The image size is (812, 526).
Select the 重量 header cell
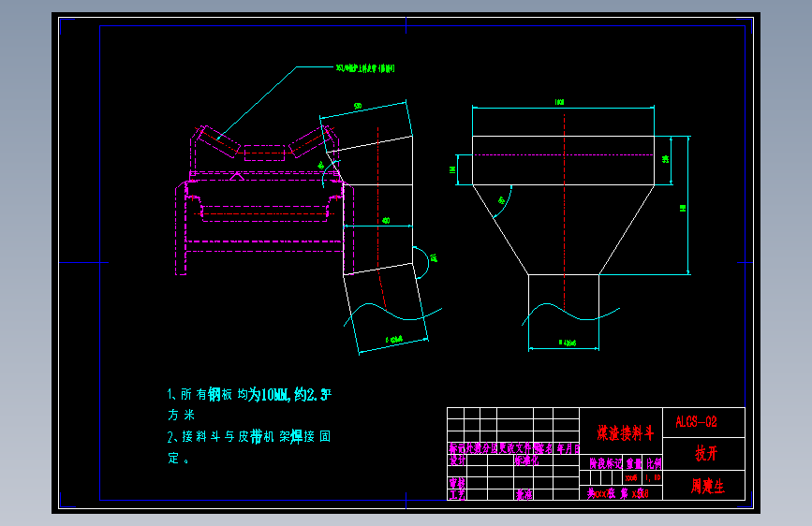coord(633,463)
